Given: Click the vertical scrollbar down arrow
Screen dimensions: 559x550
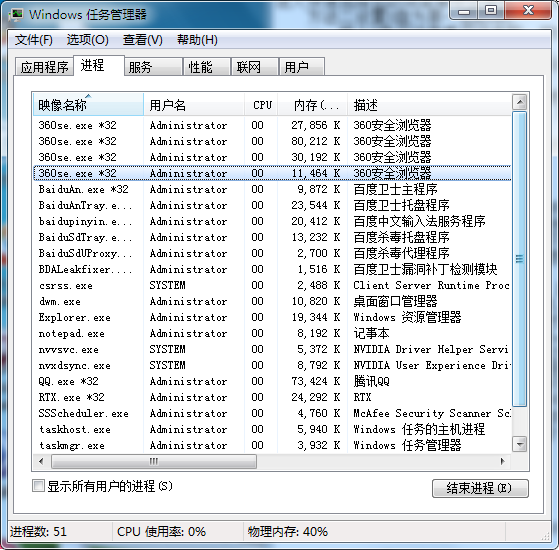Looking at the screenshot, I should [520, 444].
